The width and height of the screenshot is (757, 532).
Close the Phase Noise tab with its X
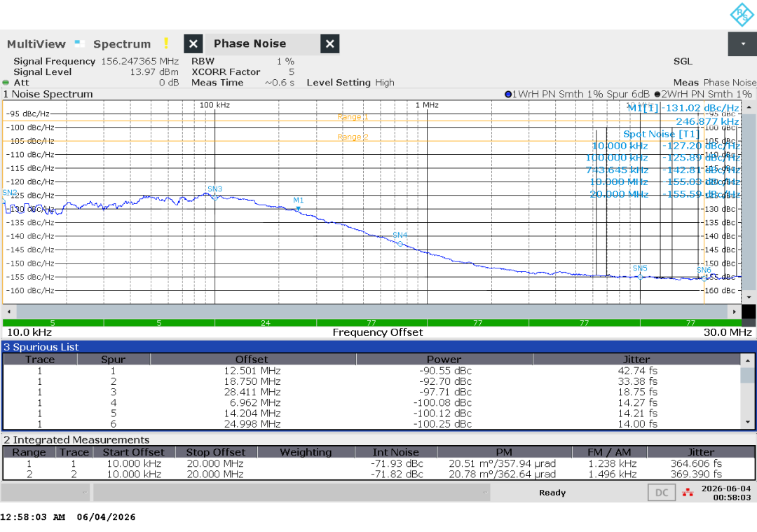329,44
